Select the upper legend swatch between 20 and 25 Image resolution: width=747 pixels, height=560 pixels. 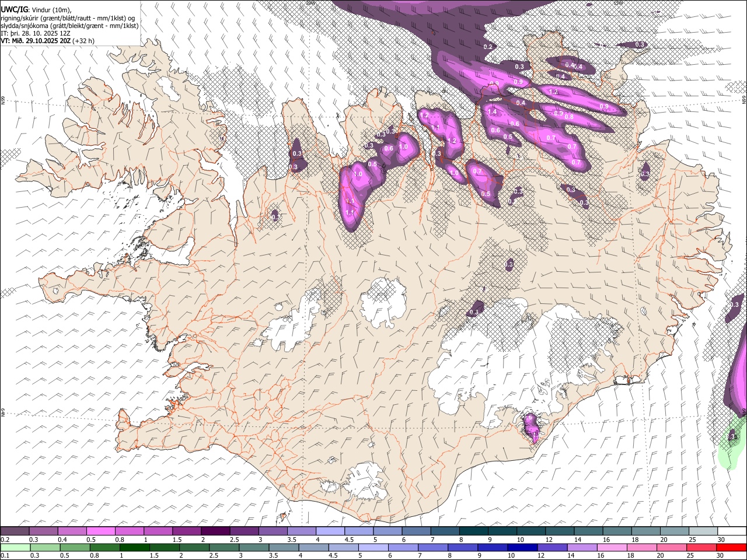(x=674, y=531)
